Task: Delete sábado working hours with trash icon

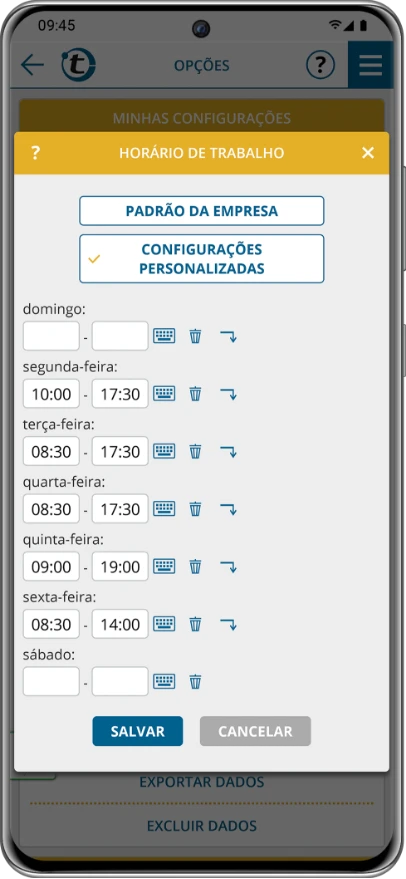Action: pos(195,682)
